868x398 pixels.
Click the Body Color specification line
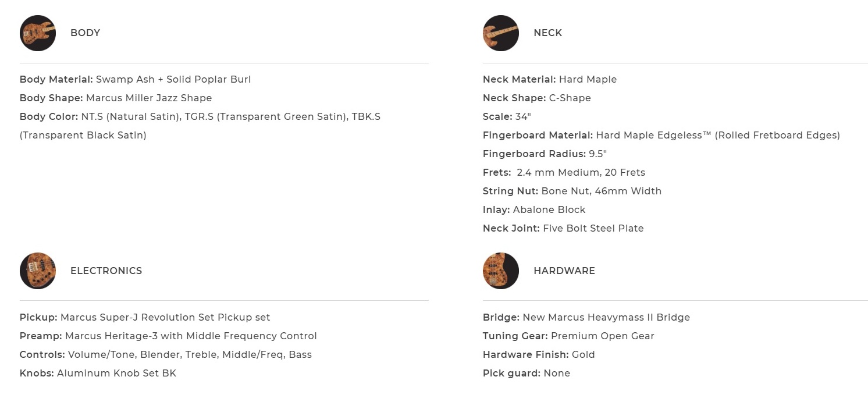[x=200, y=116]
